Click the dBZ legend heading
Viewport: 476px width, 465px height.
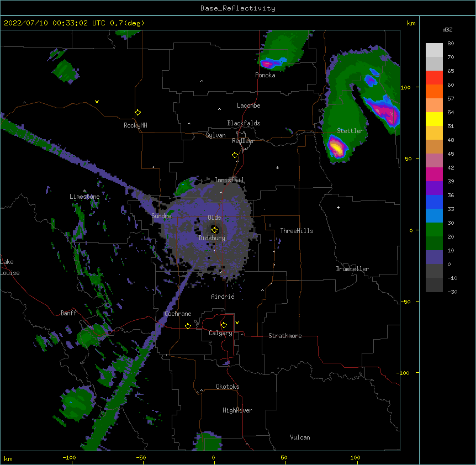pyautogui.click(x=447, y=29)
